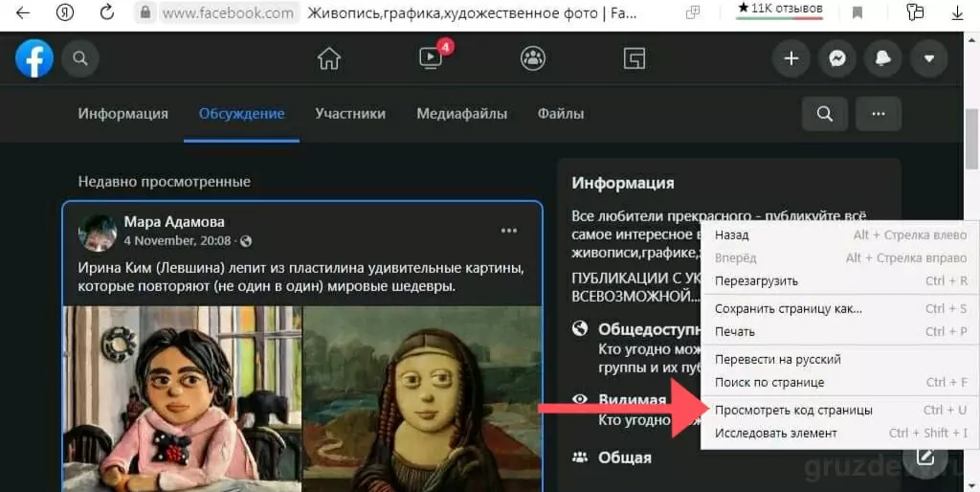Choose Печать in the context menu
The width and height of the screenshot is (980, 492).
pos(840,332)
